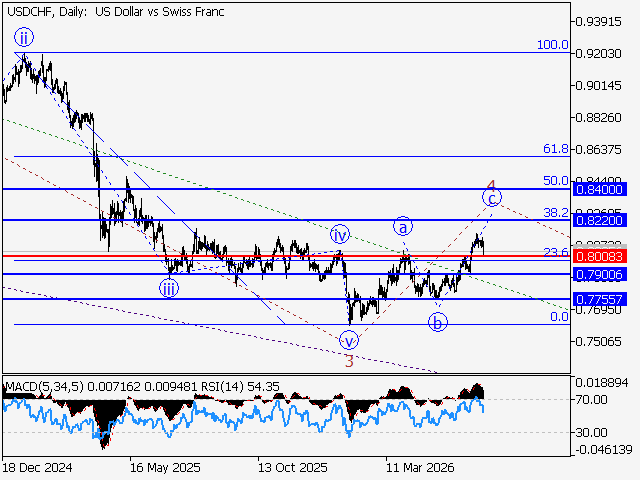Click the 0.86375 price axis value
Screen dimensions: 640x480
tap(598, 149)
